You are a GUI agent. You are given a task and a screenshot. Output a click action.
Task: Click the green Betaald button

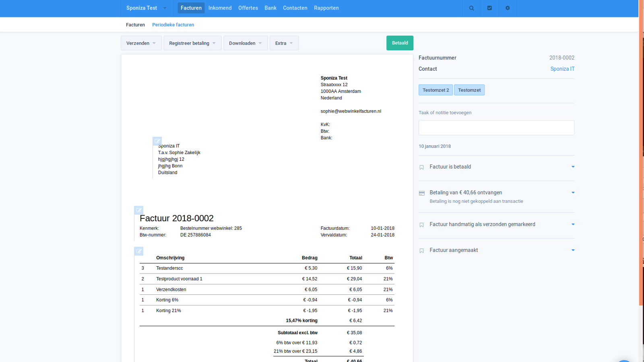click(400, 43)
